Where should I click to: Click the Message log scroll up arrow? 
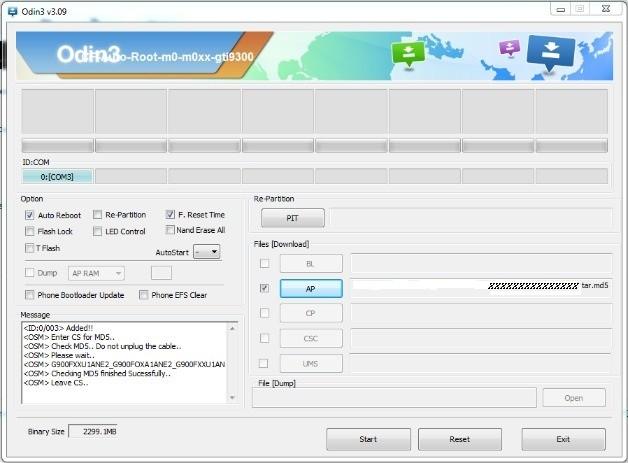click(232, 328)
